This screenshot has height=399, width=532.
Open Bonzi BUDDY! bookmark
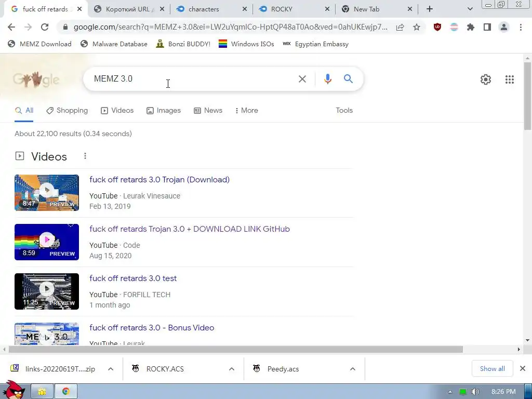pos(183,44)
